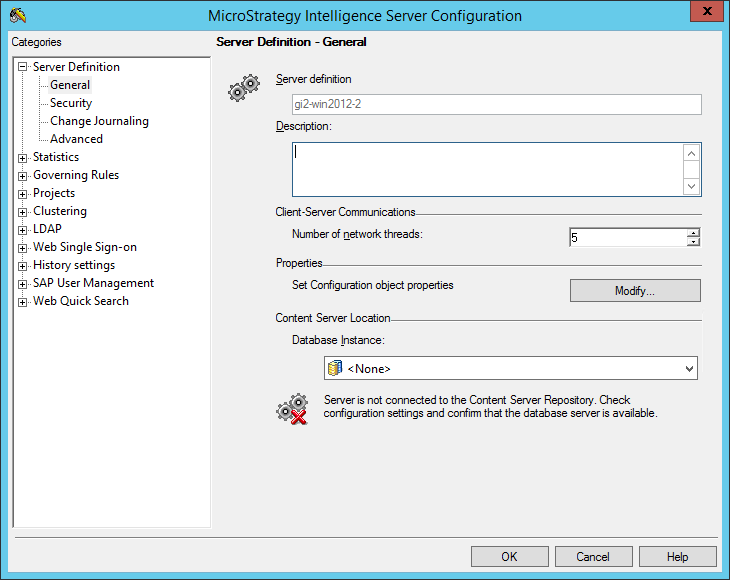Viewport: 730px width, 580px height.
Task: Click the disconnected server status icon
Action: (291, 409)
